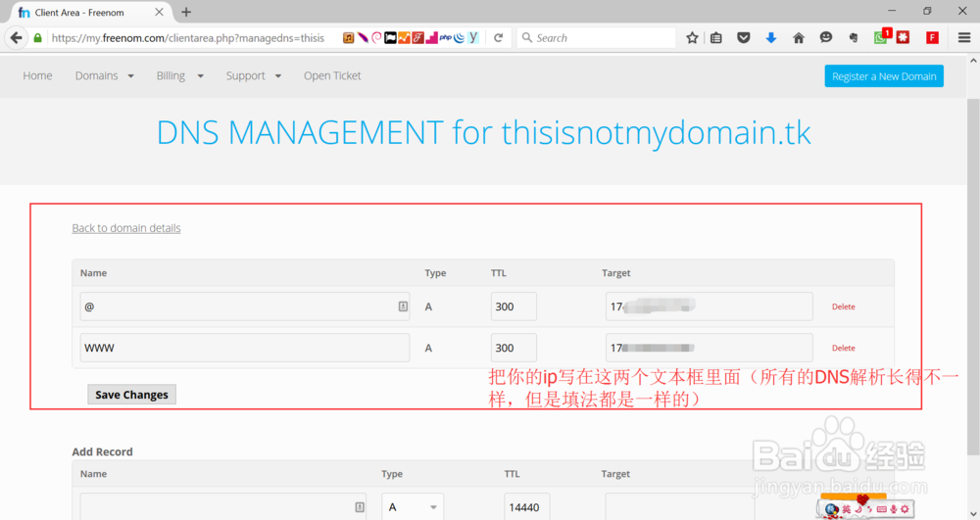980x520 pixels.
Task: Follow Back to domain details link
Action: tap(126, 228)
